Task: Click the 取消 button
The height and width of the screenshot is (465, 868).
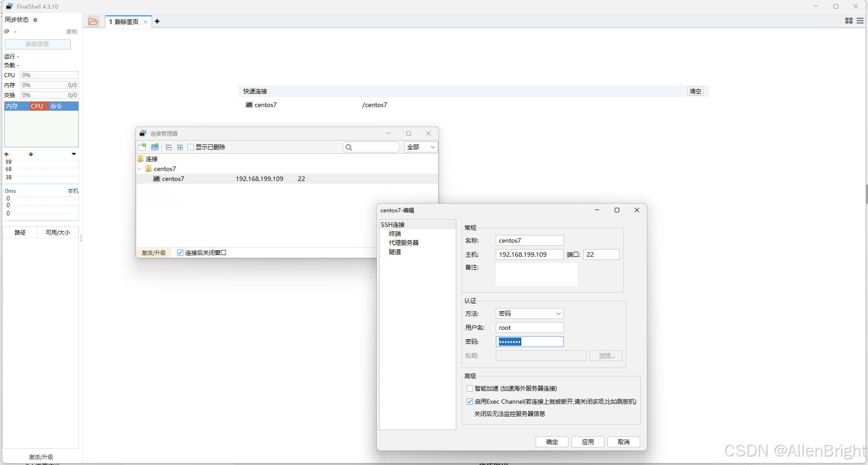Action: tap(623, 442)
